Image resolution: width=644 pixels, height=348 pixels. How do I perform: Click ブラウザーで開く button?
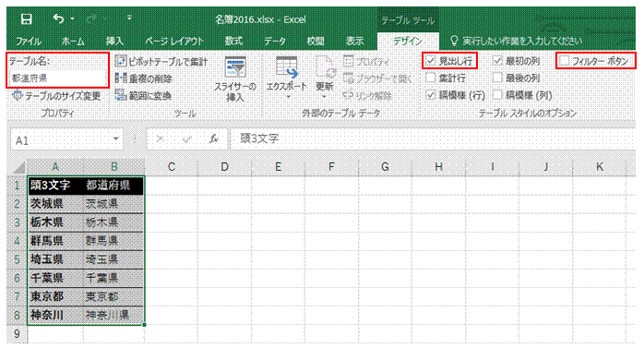click(x=377, y=78)
